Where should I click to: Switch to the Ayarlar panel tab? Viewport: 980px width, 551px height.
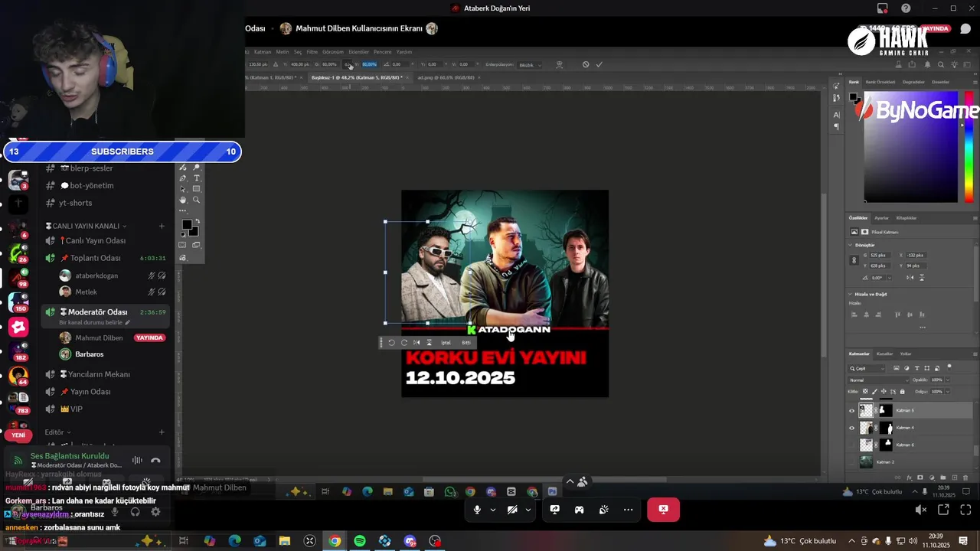click(x=881, y=218)
